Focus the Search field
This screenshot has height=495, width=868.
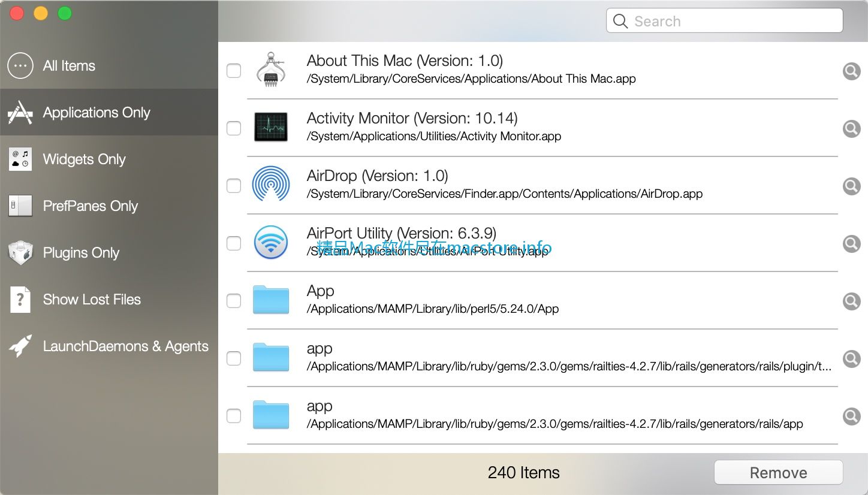725,21
